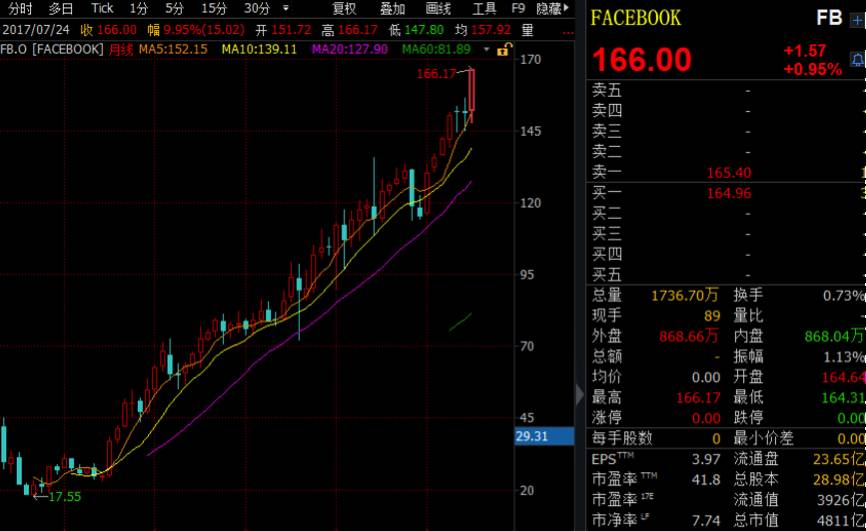
Task: Open the 工具 tools menu
Action: pyautogui.click(x=484, y=9)
